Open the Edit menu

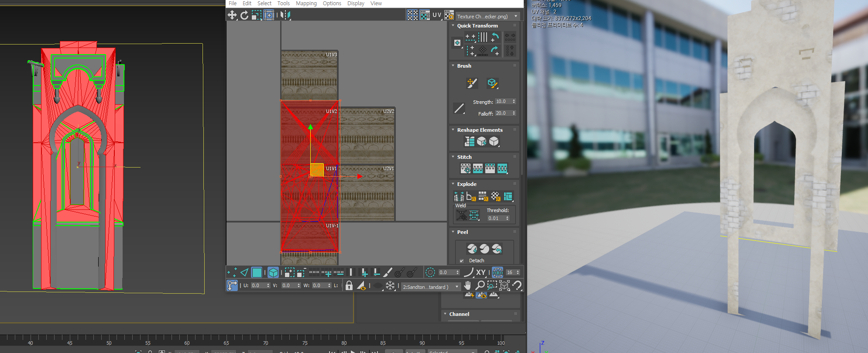point(247,3)
